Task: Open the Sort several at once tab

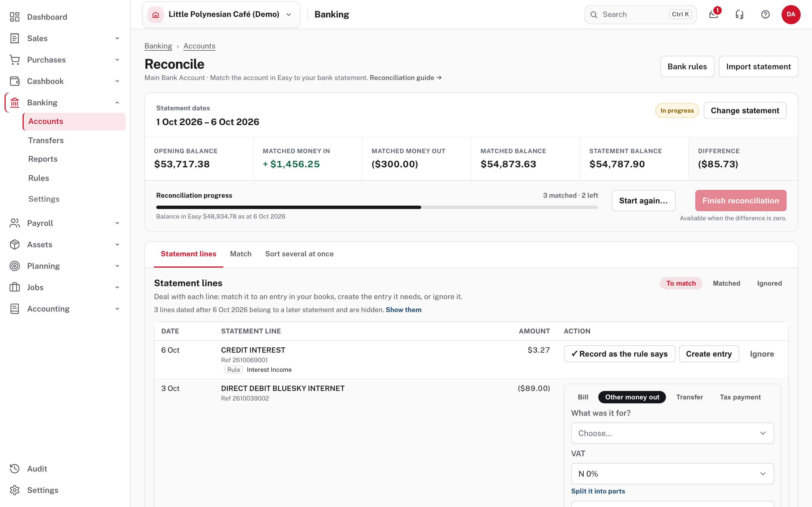Action: tap(299, 254)
